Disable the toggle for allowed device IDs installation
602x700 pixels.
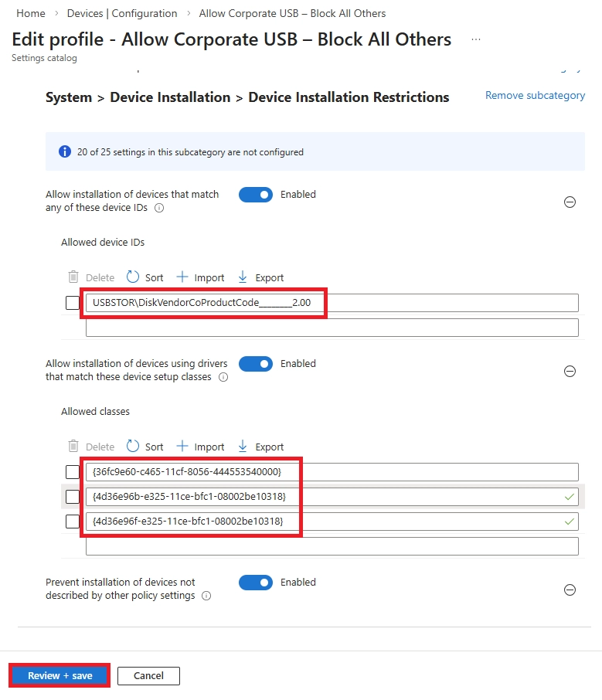click(256, 194)
